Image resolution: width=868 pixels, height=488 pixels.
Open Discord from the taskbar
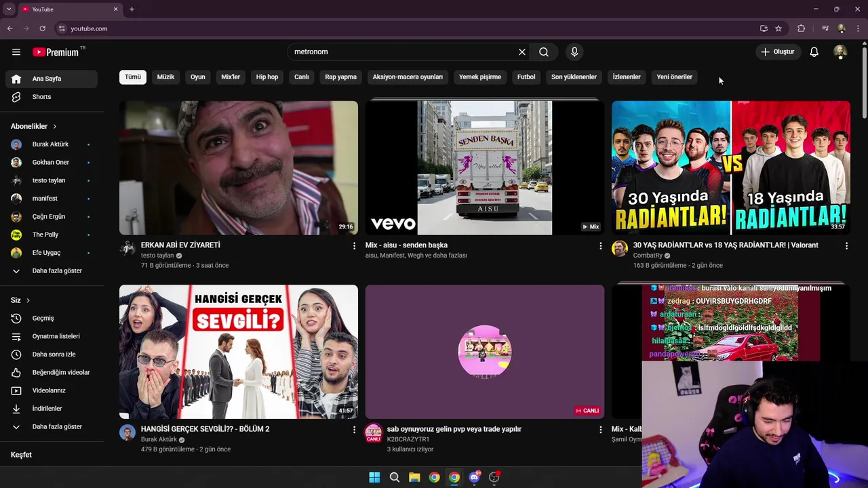point(474,477)
